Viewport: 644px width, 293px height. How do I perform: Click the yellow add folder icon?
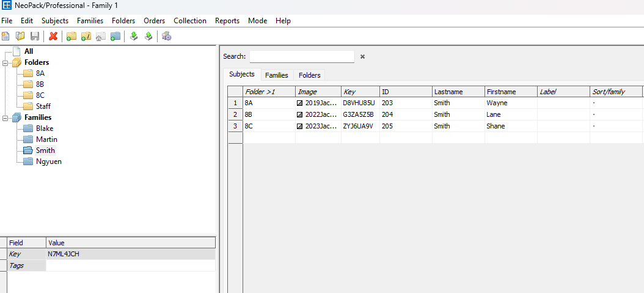tap(71, 37)
